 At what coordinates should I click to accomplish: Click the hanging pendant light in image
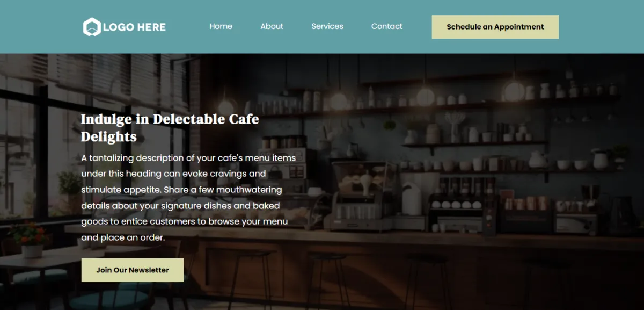(x=426, y=95)
